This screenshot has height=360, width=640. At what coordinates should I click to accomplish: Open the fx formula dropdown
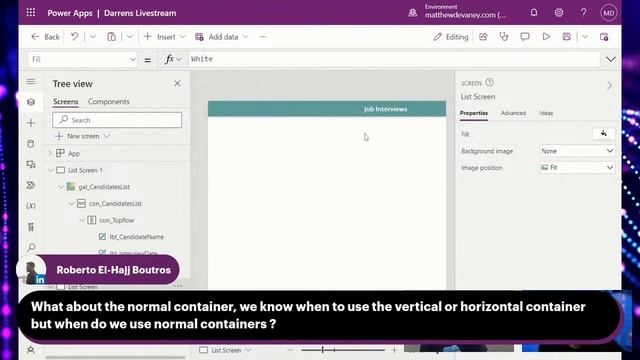(x=173, y=60)
